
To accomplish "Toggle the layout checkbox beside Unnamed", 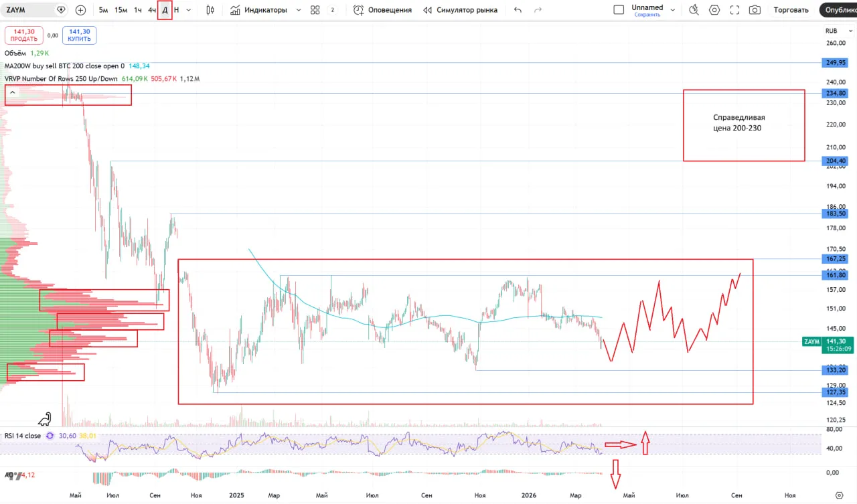I will pos(619,10).
